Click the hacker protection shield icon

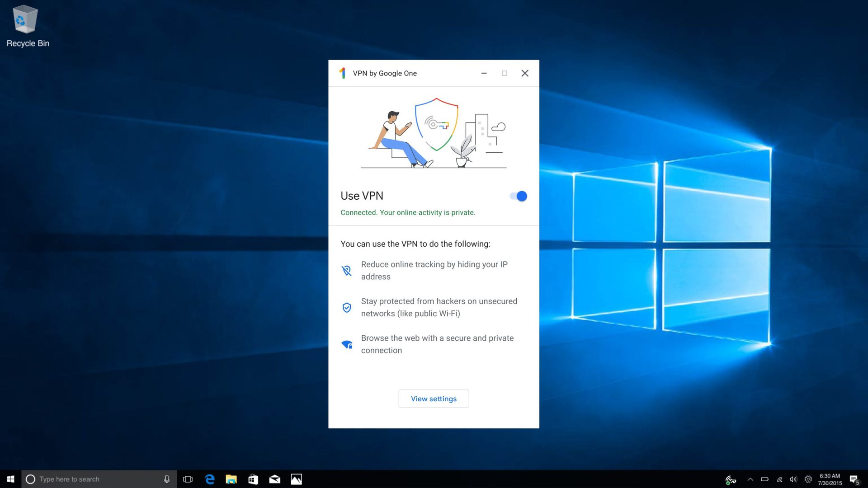click(x=346, y=307)
